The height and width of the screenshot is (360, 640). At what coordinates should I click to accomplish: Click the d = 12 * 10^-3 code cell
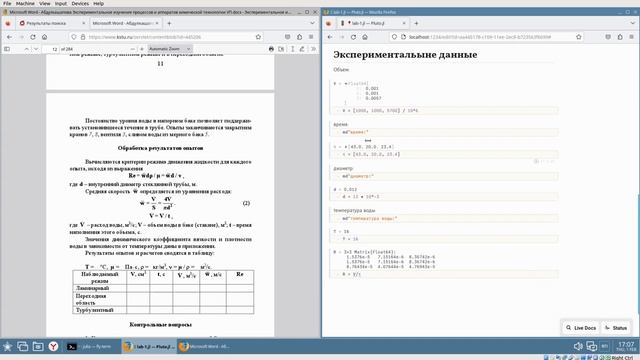[445, 197]
